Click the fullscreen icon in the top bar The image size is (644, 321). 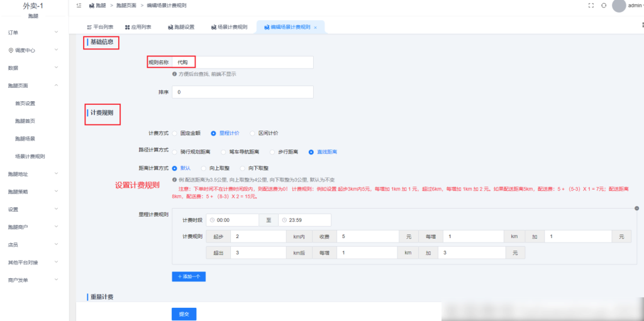(591, 5)
